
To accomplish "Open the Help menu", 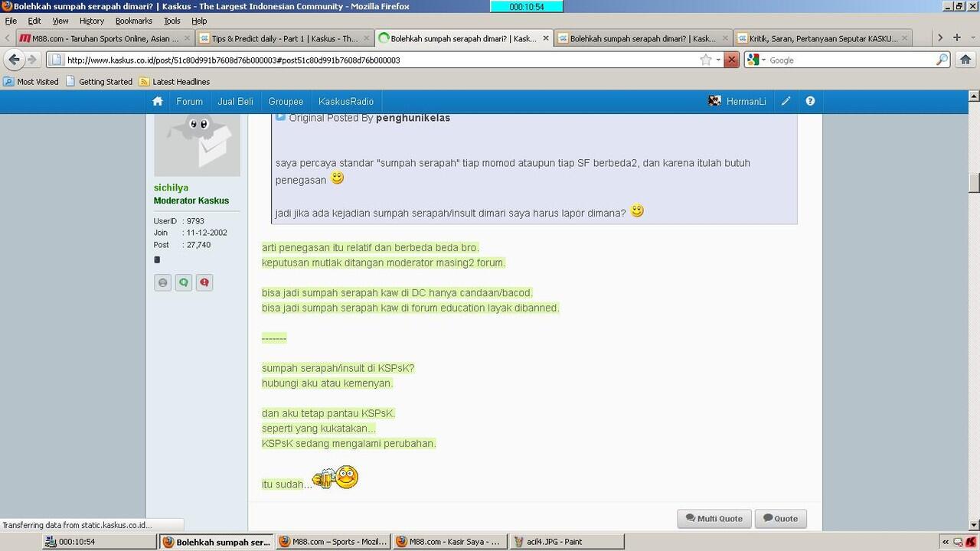I will pyautogui.click(x=199, y=21).
